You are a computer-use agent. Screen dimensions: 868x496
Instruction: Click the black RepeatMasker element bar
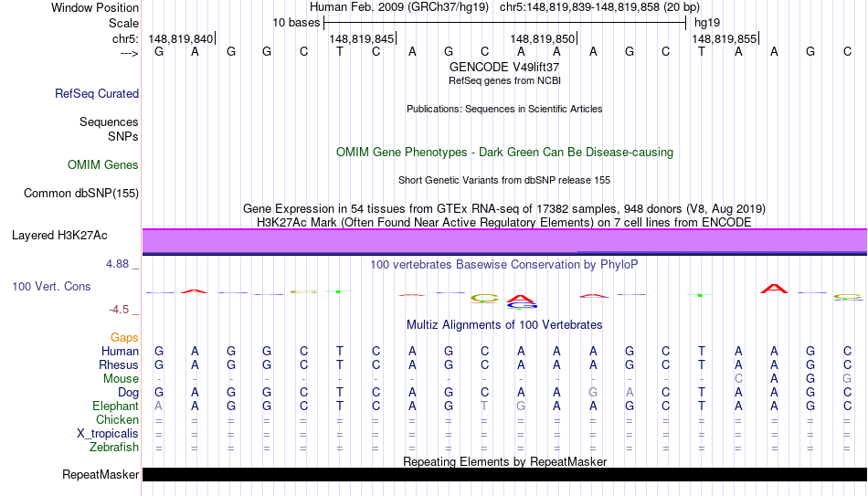(x=504, y=474)
